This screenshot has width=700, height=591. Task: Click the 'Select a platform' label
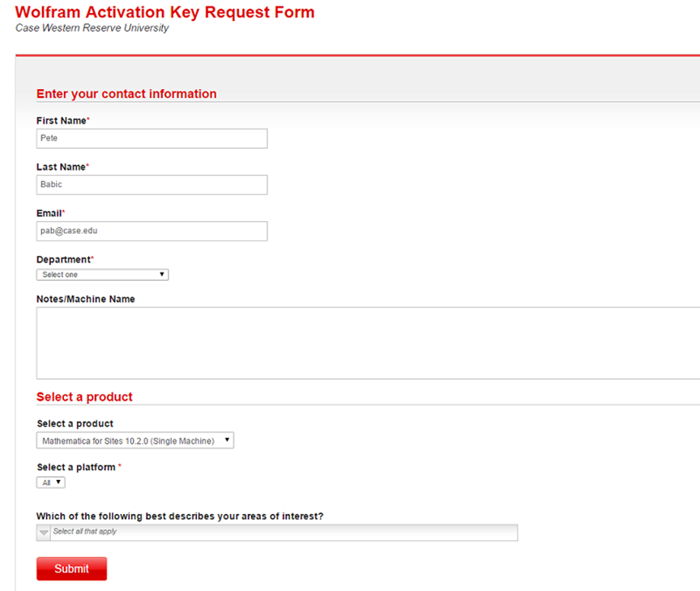tap(76, 467)
